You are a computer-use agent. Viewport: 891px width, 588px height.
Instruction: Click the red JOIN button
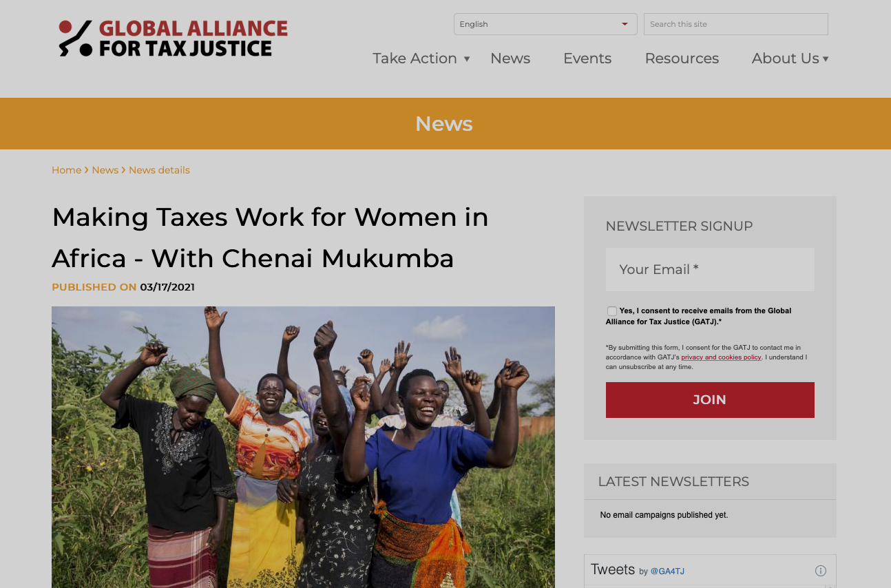(710, 400)
